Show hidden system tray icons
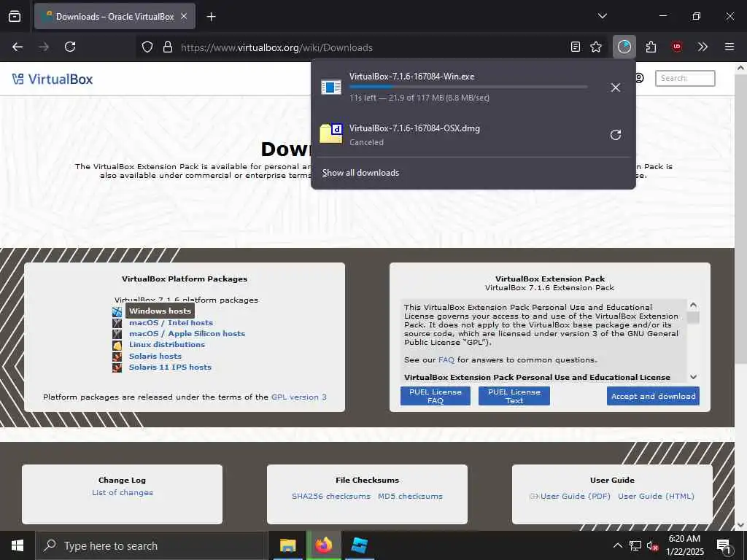747x560 pixels. (617, 545)
